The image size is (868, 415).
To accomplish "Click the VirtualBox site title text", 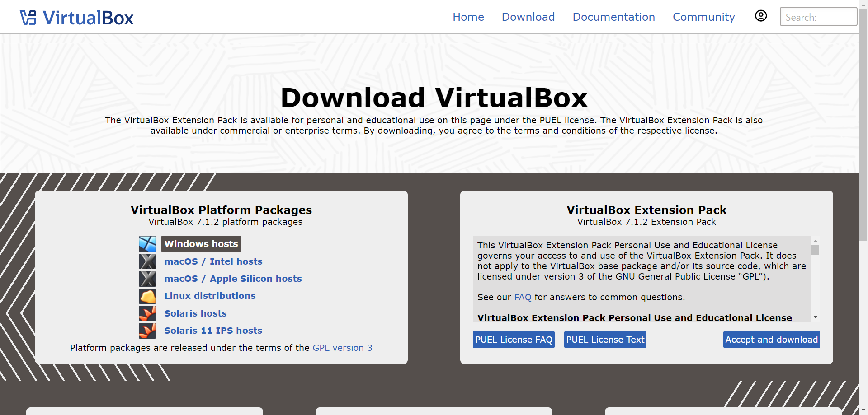I will click(88, 18).
